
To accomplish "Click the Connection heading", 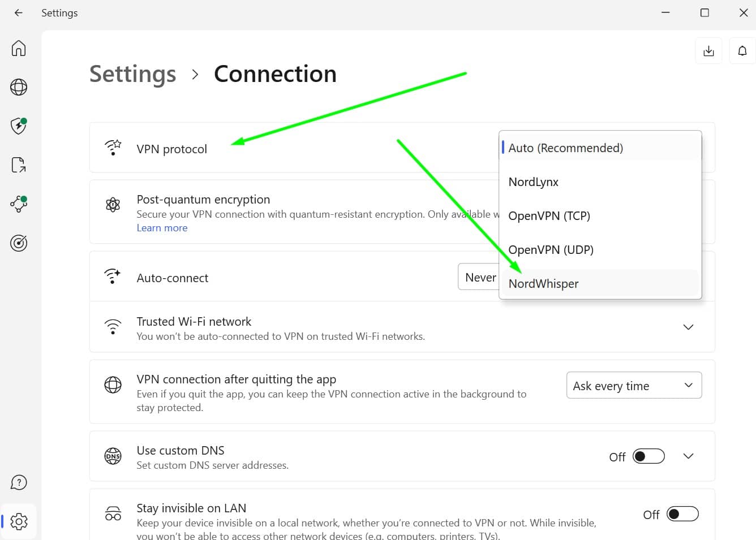I will coord(276,74).
